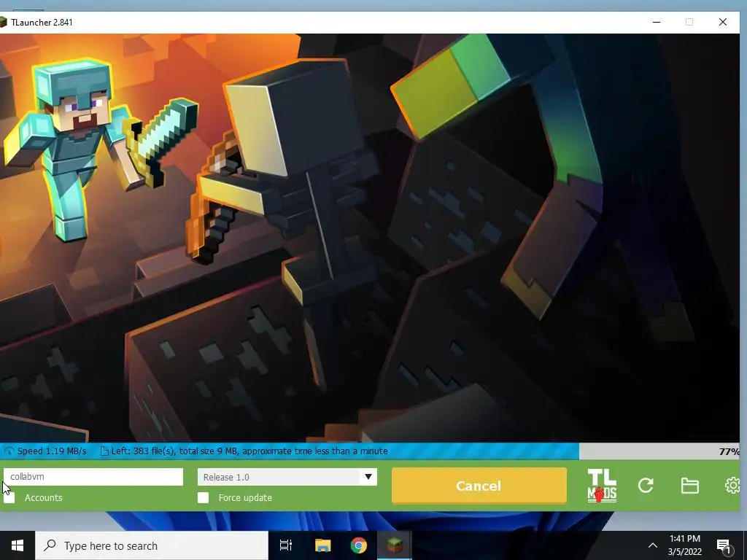
Task: Open the notification center icon
Action: pyautogui.click(x=724, y=546)
